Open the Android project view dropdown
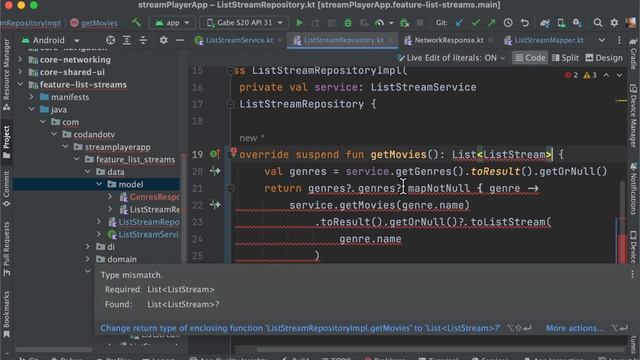Image resolution: width=640 pixels, height=360 pixels. coord(50,40)
